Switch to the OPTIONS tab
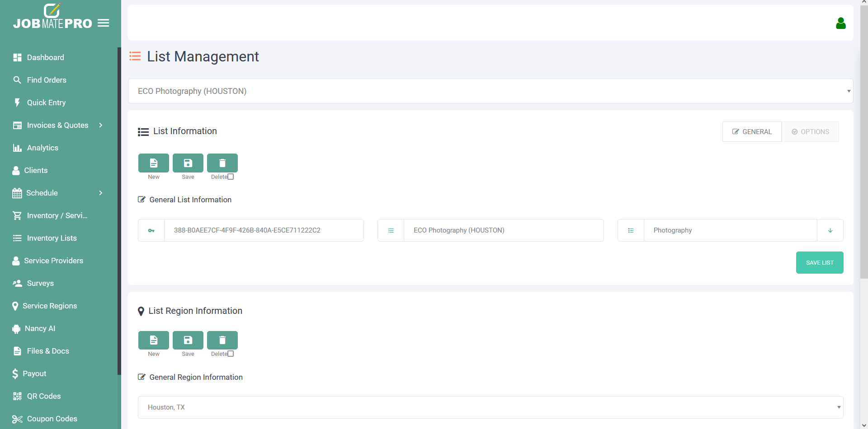This screenshot has width=868, height=429. 810,132
